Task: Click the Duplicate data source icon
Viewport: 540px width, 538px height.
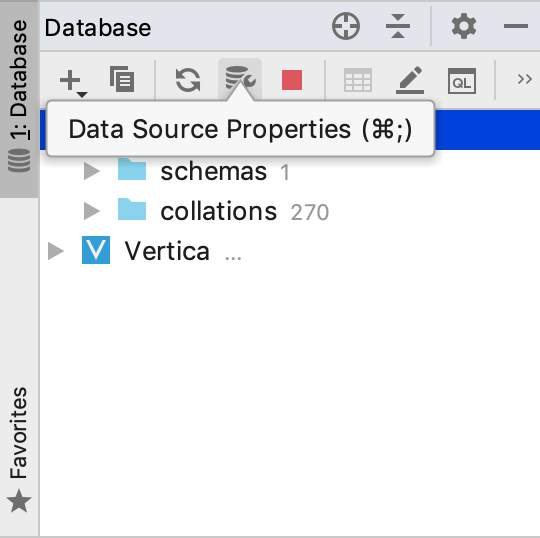Action: click(122, 79)
